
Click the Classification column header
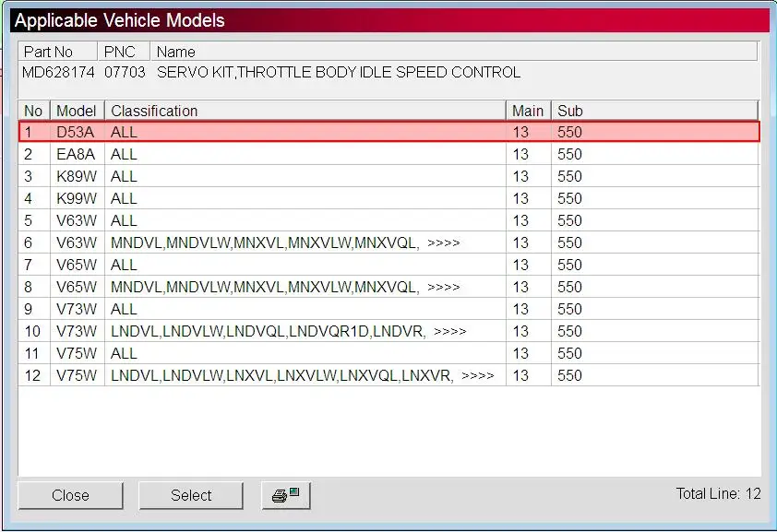305,111
